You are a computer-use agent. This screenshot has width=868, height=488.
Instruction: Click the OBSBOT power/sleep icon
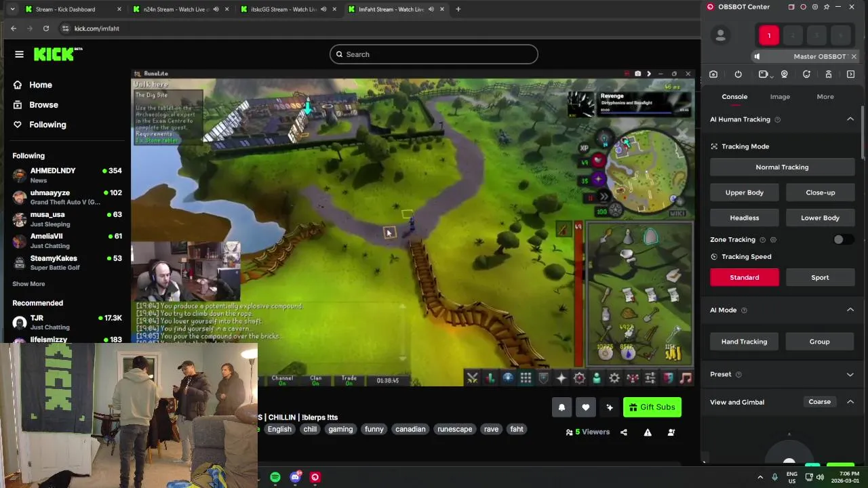(738, 75)
